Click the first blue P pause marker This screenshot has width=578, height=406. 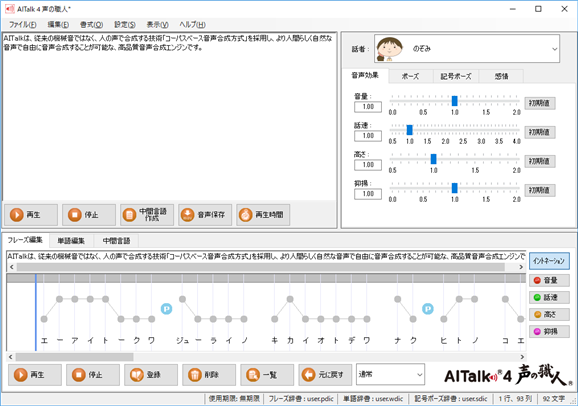[x=166, y=309]
